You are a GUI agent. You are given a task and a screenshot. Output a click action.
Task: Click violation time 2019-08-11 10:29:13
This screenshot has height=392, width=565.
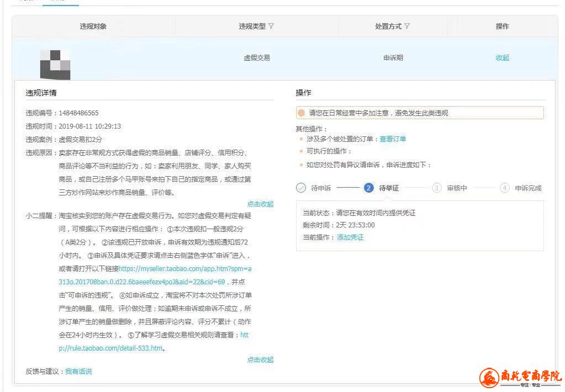point(89,126)
